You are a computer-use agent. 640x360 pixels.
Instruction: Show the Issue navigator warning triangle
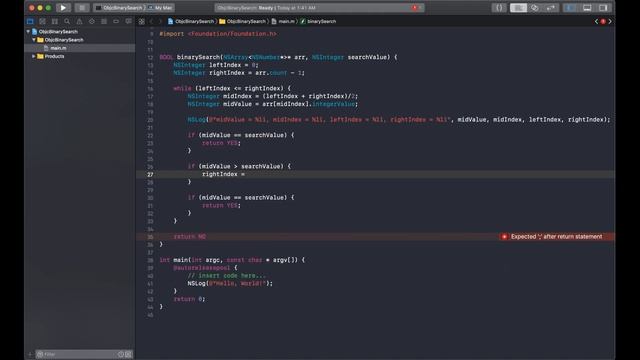(79, 21)
